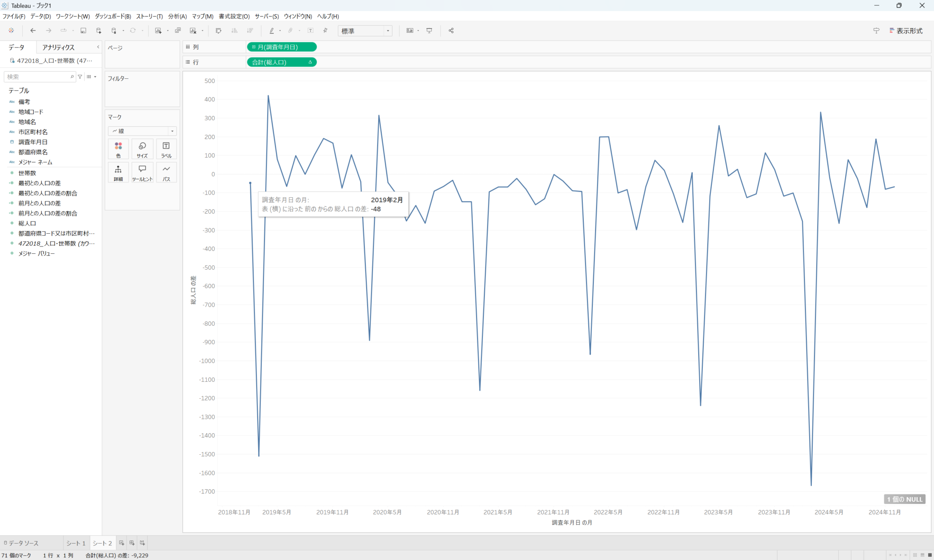
Task: Open the Label mark card
Action: (166, 149)
